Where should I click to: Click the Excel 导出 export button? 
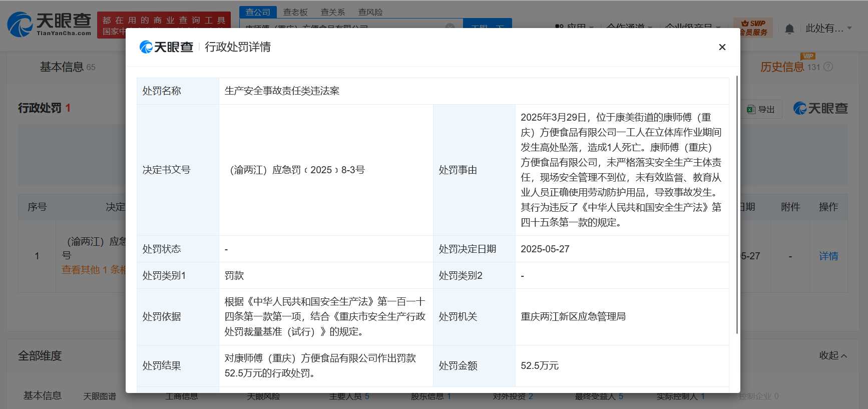tap(761, 109)
